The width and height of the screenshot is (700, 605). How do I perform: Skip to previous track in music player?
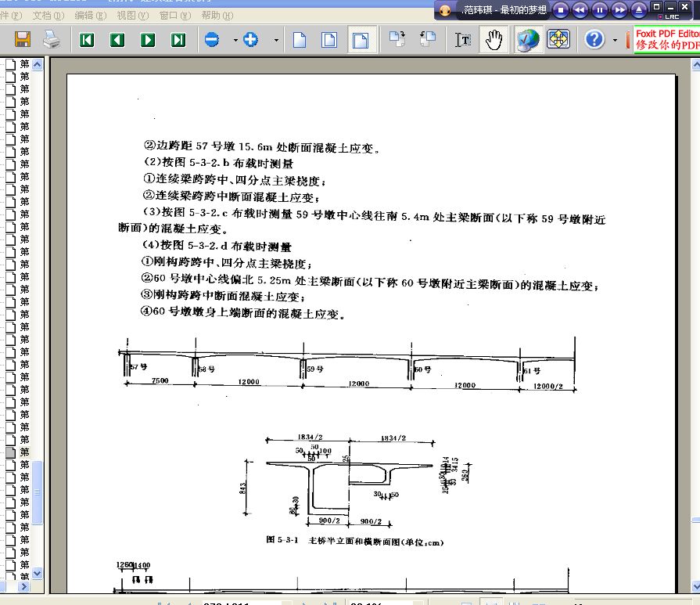coord(580,10)
